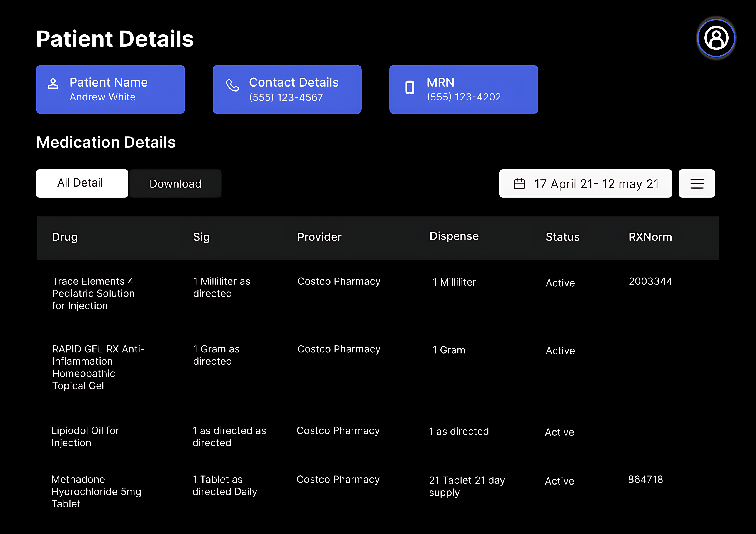Click Costco Pharmacy in Lipiodol row
Viewport: 756px width, 534px height.
click(x=338, y=431)
